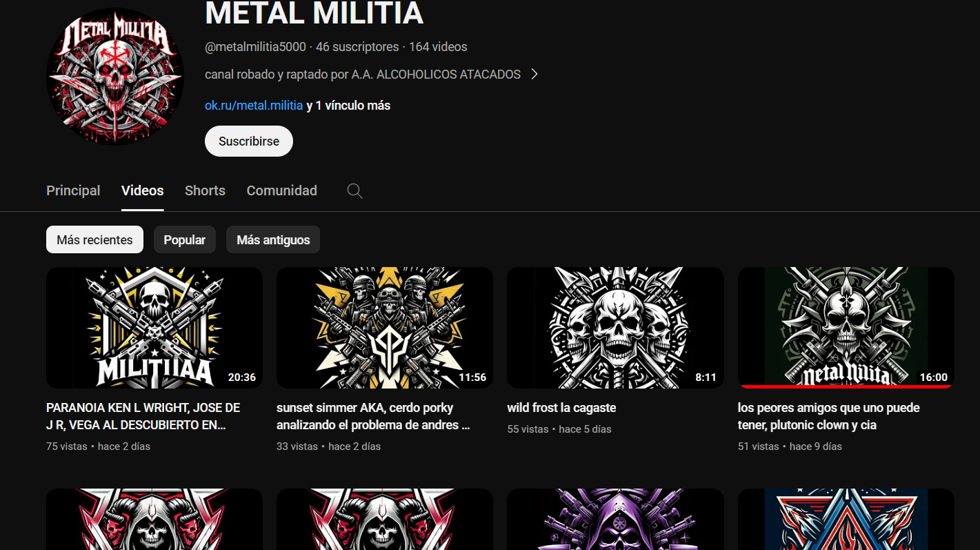Open 'PARANOIA KEN L WRIGHT' video title

[143, 416]
